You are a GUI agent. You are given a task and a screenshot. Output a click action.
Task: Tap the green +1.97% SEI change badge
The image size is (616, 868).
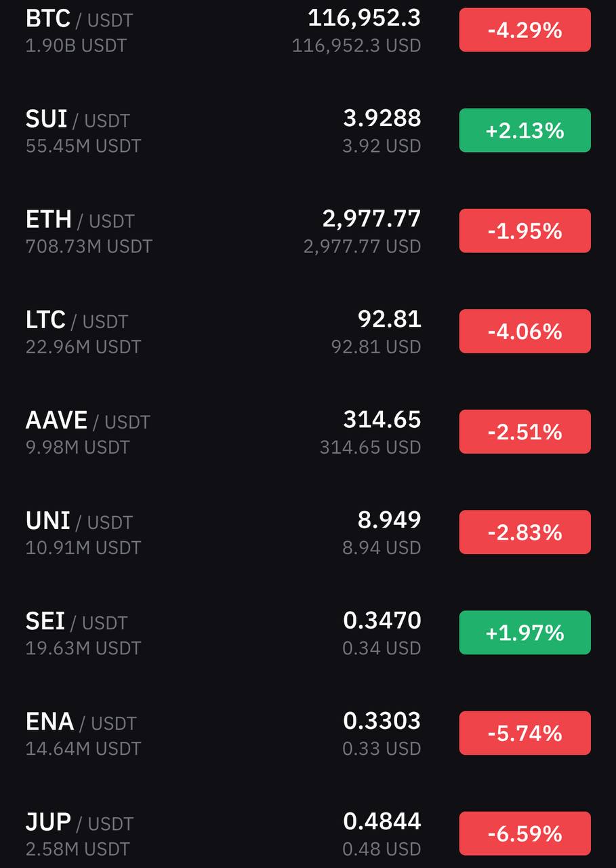coord(525,632)
